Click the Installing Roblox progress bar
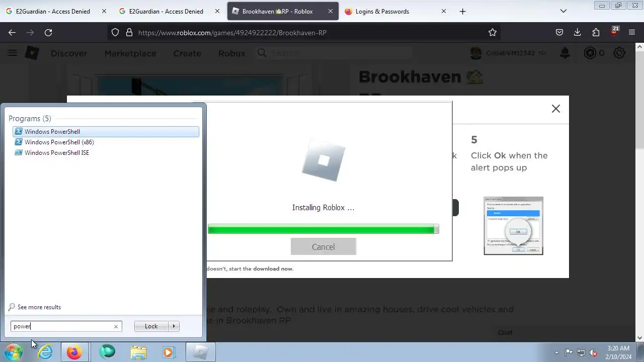This screenshot has height=362, width=644. pyautogui.click(x=323, y=229)
